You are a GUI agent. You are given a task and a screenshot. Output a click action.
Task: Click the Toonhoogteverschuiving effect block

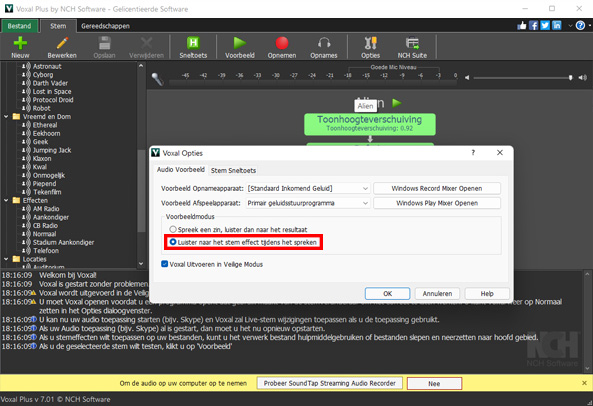[370, 124]
